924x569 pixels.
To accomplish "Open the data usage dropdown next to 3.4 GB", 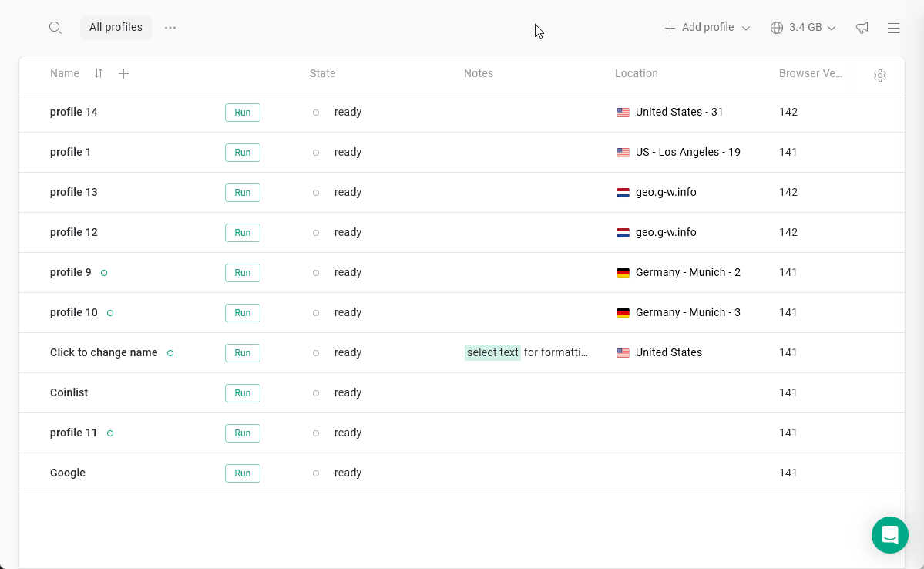I will pyautogui.click(x=832, y=27).
